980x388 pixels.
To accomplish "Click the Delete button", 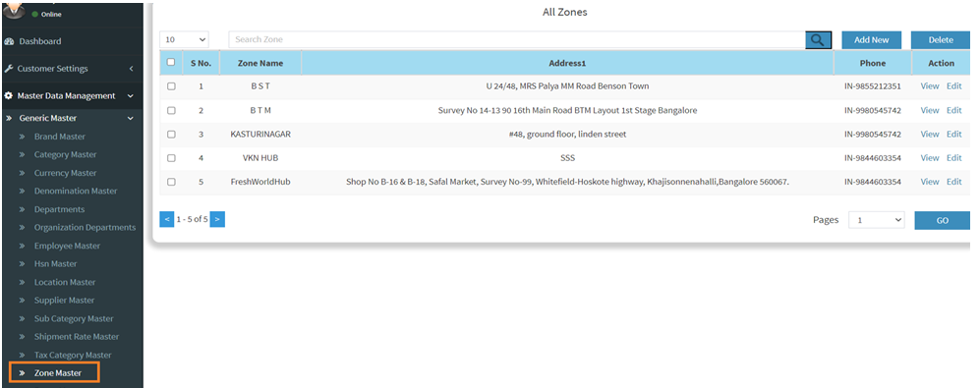I will click(941, 40).
